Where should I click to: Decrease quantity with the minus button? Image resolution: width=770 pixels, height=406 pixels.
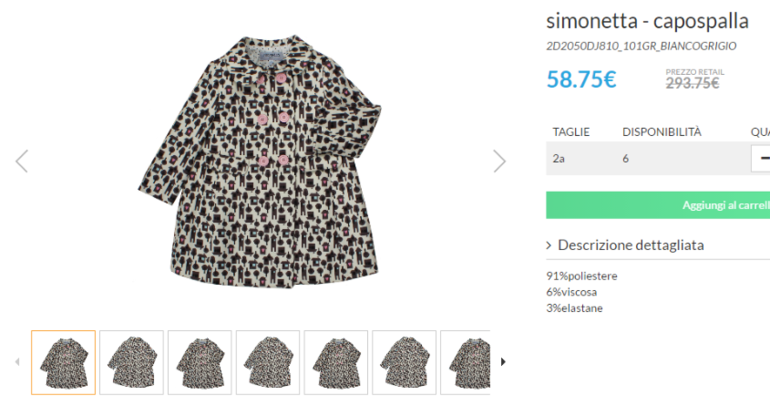763,158
